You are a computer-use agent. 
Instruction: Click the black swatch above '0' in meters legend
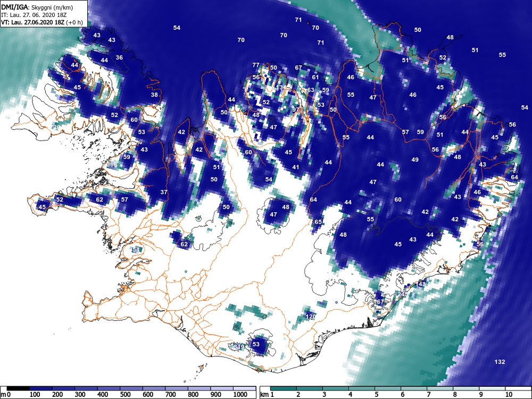(18, 388)
